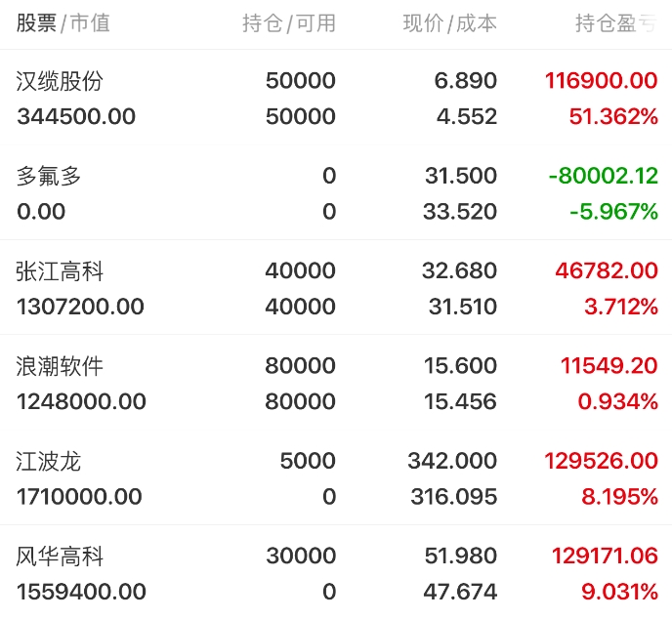Select market value 1559400.00
This screenshot has width=672, height=619.
pyautogui.click(x=81, y=592)
